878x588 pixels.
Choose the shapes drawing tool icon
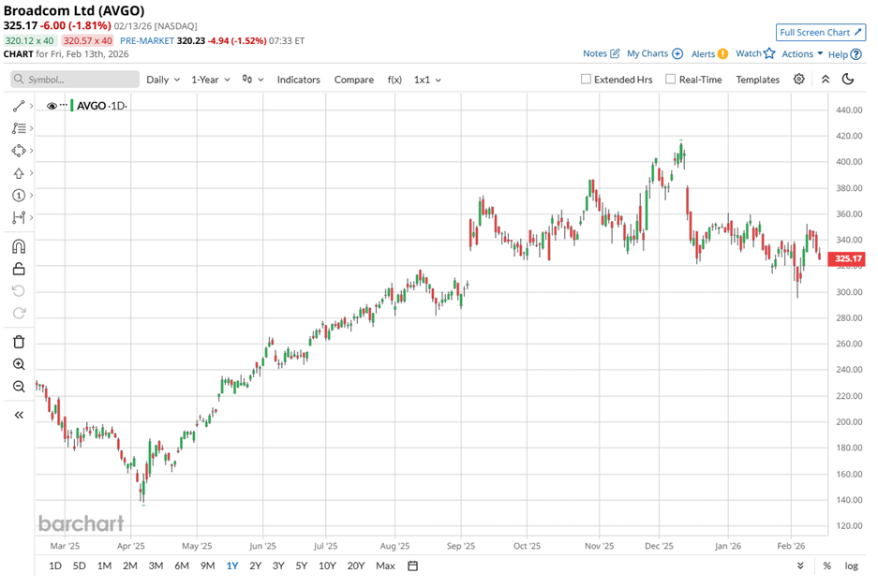pyautogui.click(x=19, y=151)
